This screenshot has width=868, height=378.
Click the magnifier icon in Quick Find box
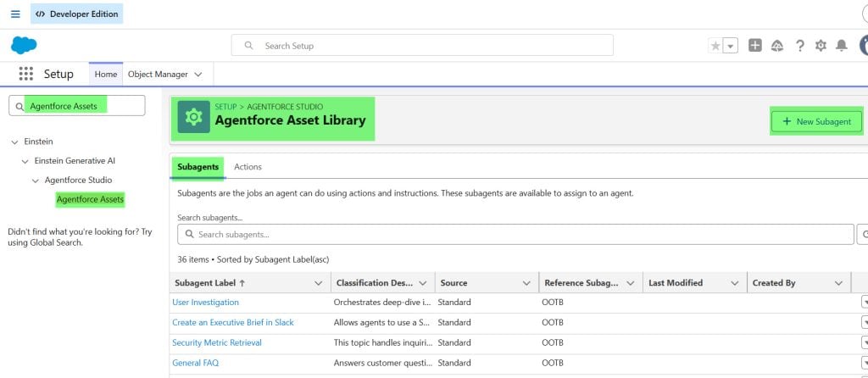(x=20, y=106)
